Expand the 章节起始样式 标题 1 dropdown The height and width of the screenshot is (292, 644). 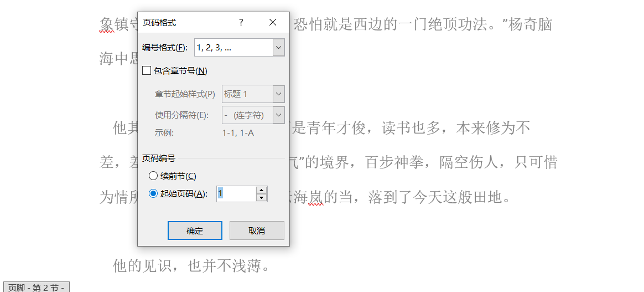click(x=278, y=94)
